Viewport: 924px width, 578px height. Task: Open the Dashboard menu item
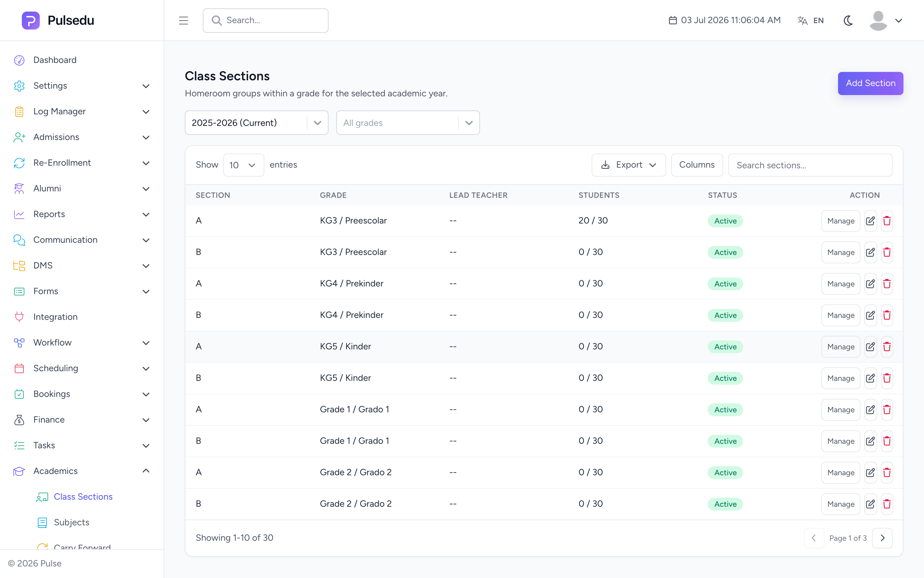82,60
